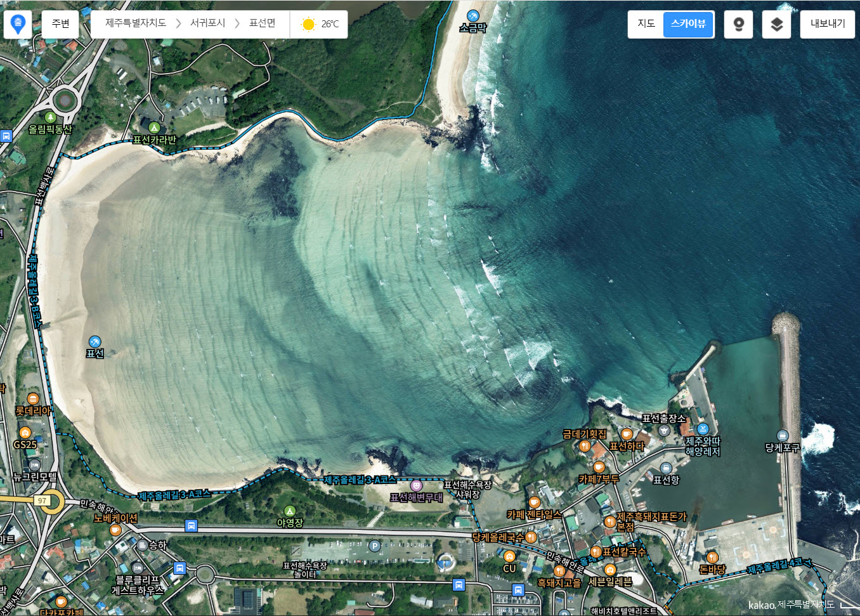Viewport: 860px width, 616px height.
Task: Activate the roadview pin tool
Action: tap(738, 24)
